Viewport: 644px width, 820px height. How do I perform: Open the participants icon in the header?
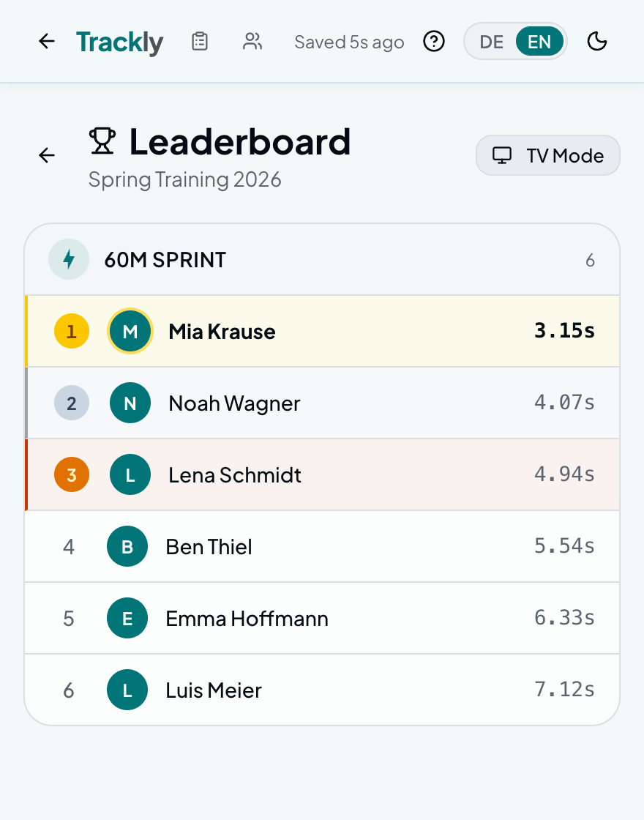click(252, 42)
